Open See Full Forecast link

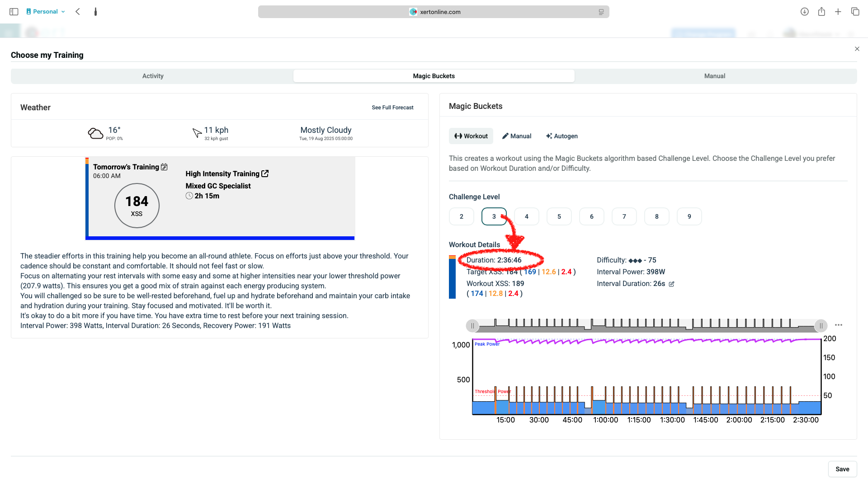tap(392, 108)
